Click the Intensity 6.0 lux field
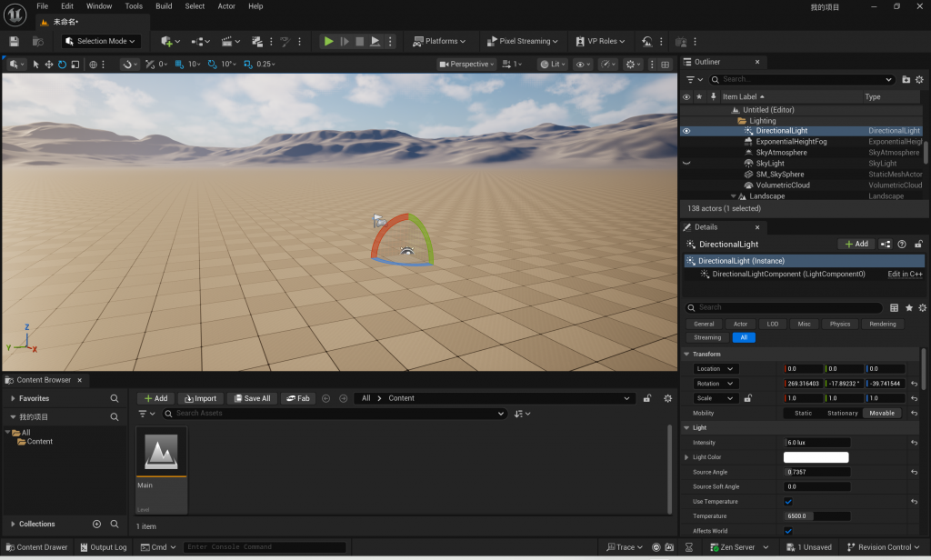Viewport: 931px width, 560px height. (x=817, y=443)
